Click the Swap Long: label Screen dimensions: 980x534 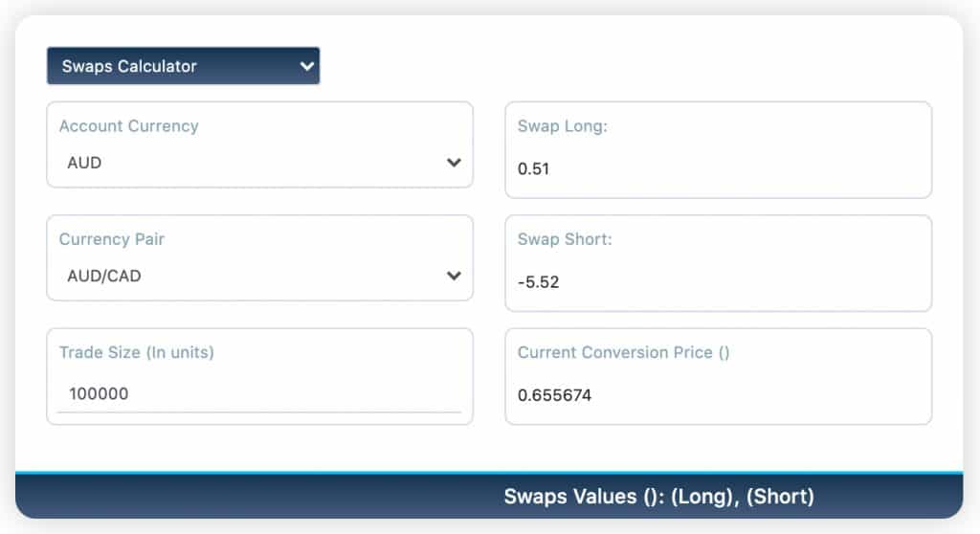(x=562, y=126)
